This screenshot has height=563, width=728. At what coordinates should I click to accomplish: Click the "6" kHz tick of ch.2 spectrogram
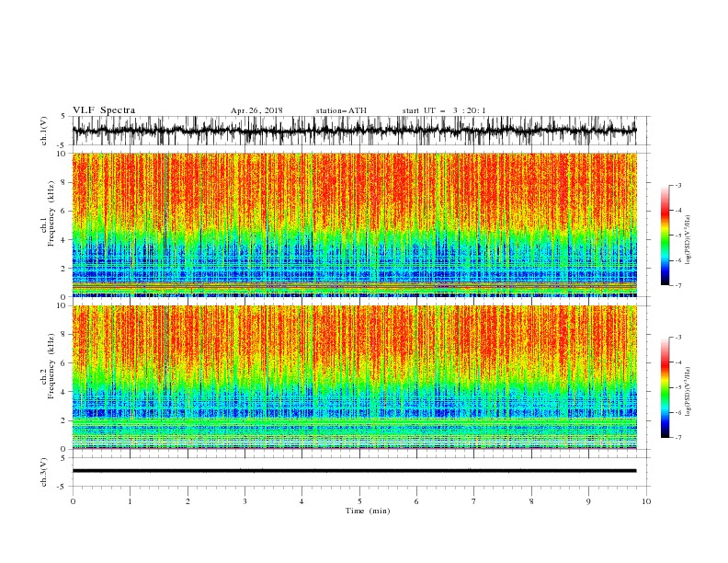click(x=64, y=363)
